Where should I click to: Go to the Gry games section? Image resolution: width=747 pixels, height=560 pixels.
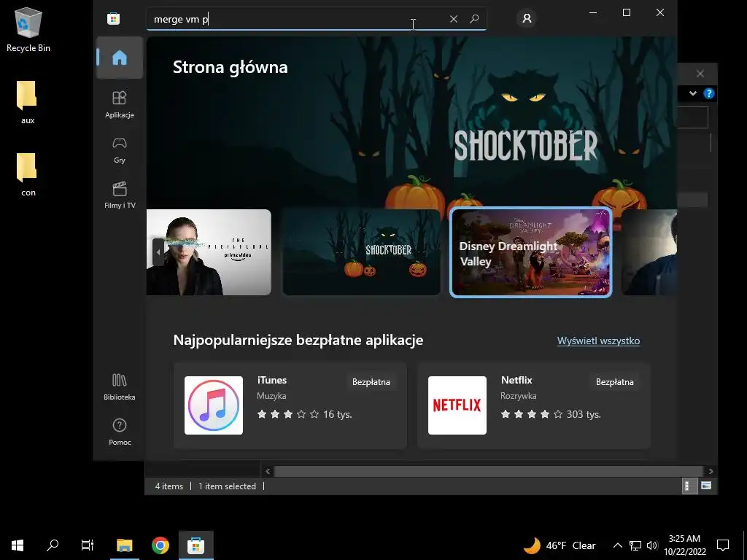point(120,150)
